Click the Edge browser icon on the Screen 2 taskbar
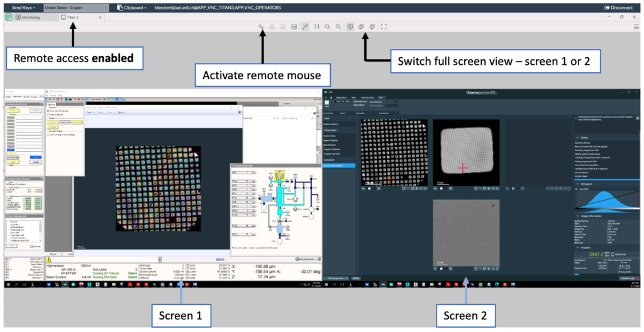This screenshot has width=644, height=332. coord(496,284)
